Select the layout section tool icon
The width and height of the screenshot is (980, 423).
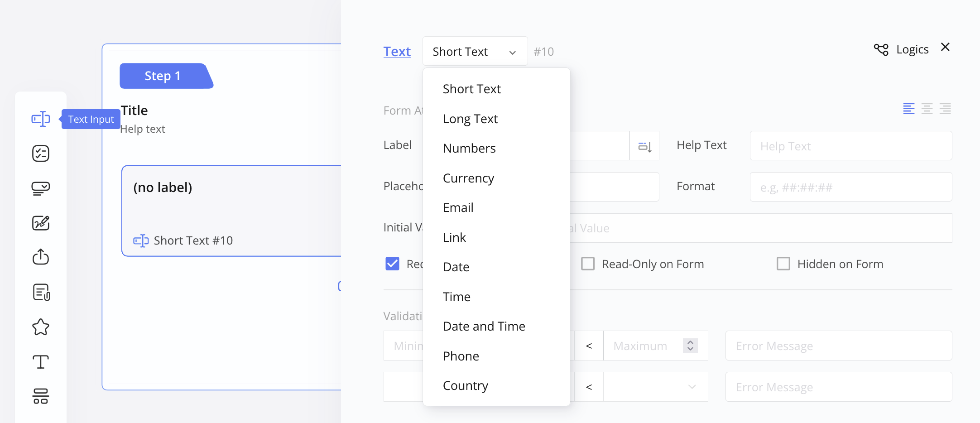pos(41,396)
